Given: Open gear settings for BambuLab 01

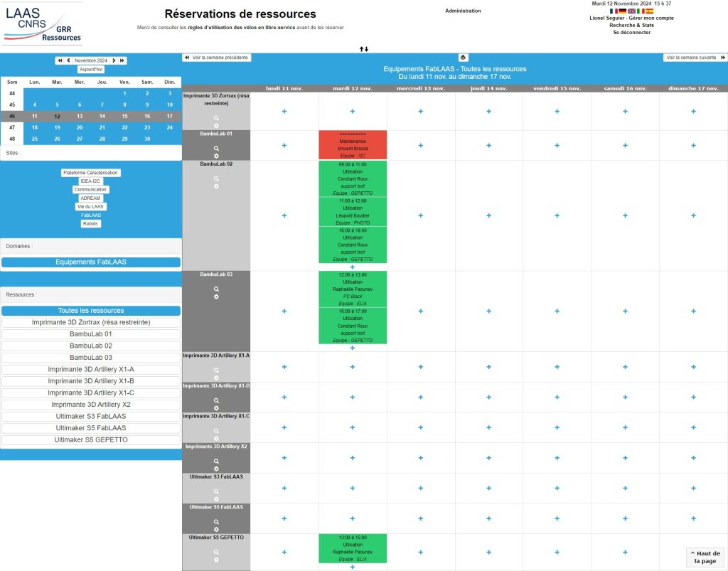Looking at the screenshot, I should (216, 156).
